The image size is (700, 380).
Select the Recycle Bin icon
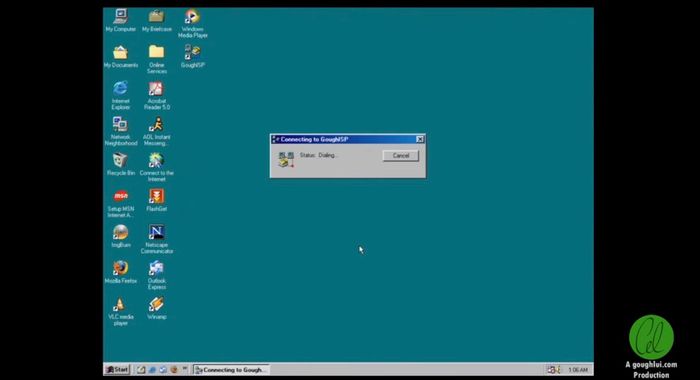tap(121, 164)
